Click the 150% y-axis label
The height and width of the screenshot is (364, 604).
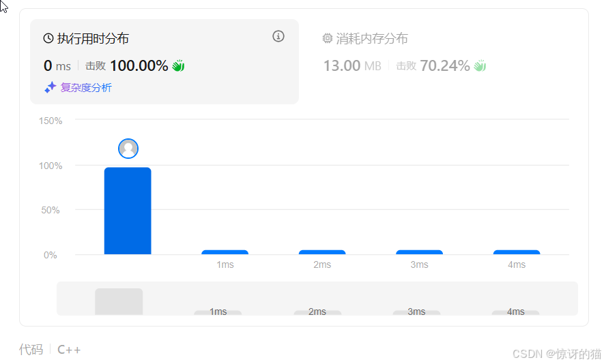point(51,121)
